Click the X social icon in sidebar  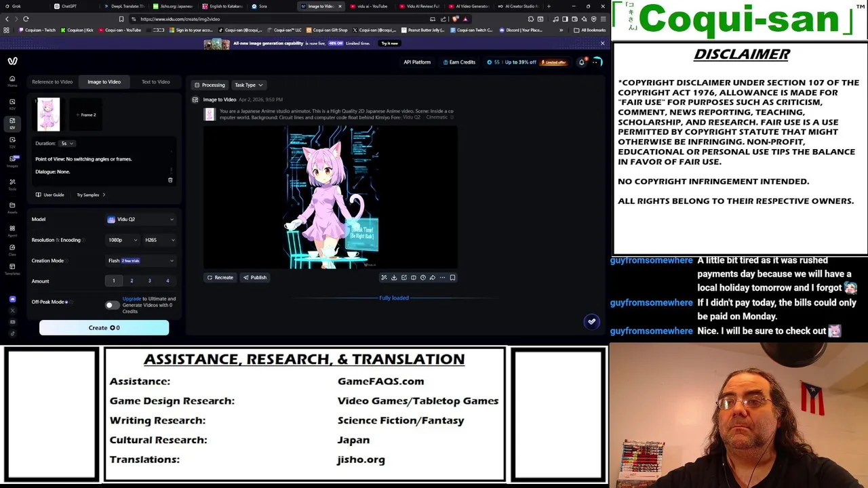[12, 310]
